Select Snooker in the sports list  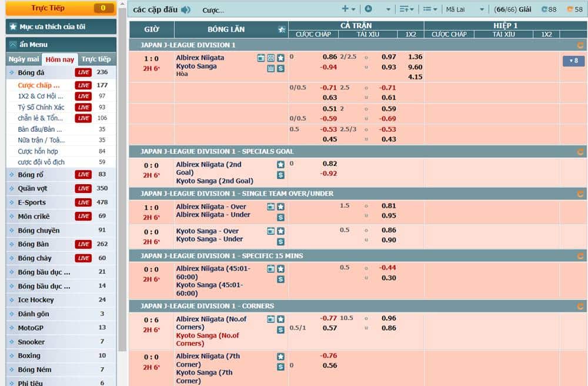coord(61,342)
